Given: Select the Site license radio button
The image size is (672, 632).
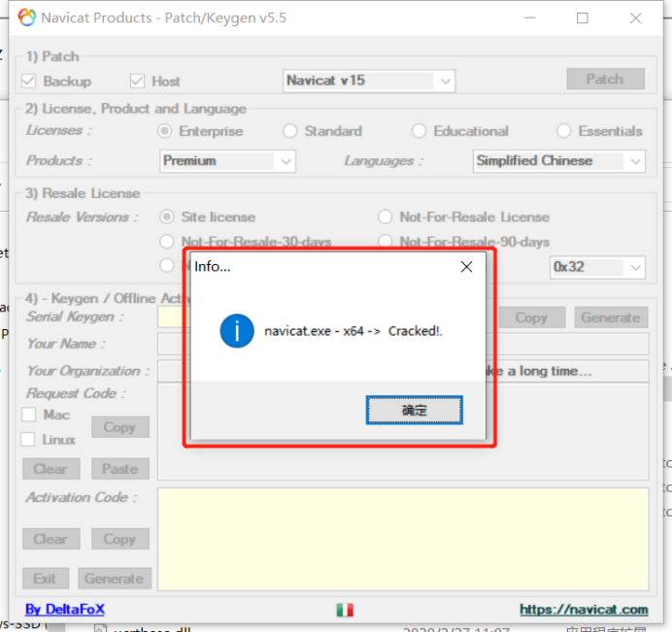Looking at the screenshot, I should [167, 216].
